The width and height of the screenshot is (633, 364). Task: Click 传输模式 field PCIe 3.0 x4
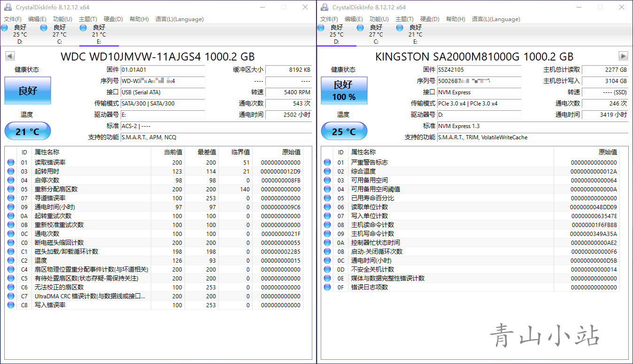coord(479,104)
